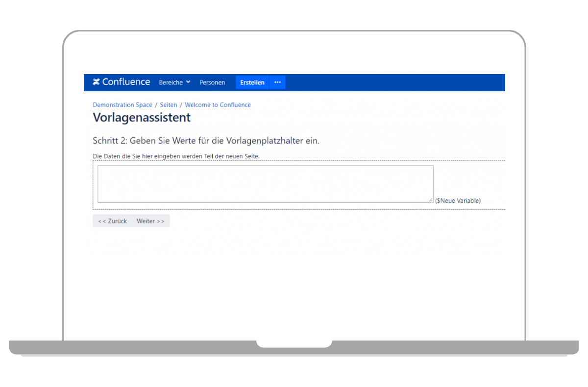Click the slash separator after Demonstration Space
Screen dimensions: 588x387
156,105
